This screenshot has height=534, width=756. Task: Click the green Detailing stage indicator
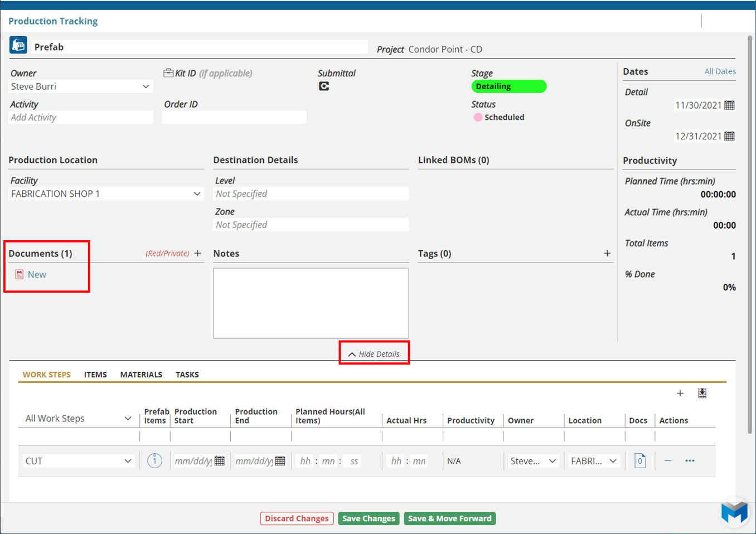point(508,86)
